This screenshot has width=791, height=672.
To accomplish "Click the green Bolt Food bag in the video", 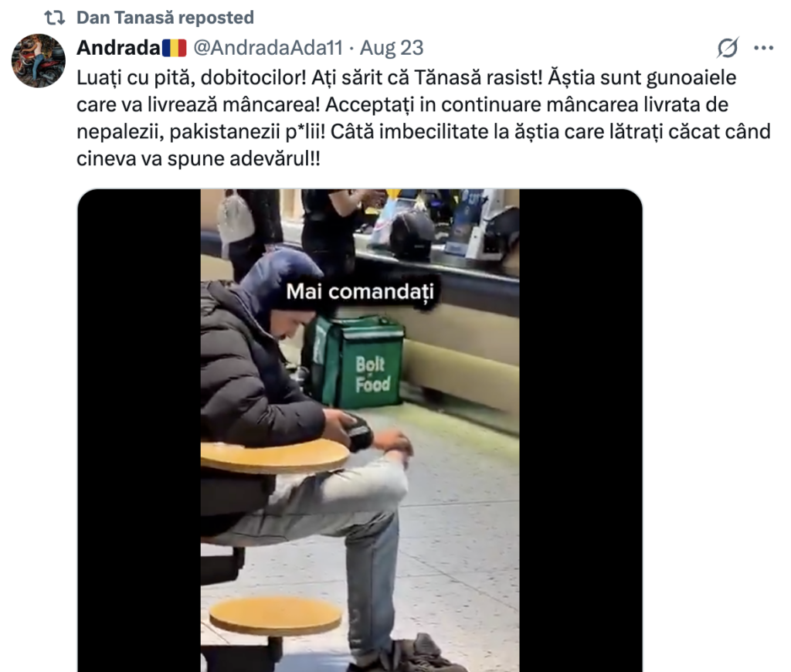I will point(355,361).
